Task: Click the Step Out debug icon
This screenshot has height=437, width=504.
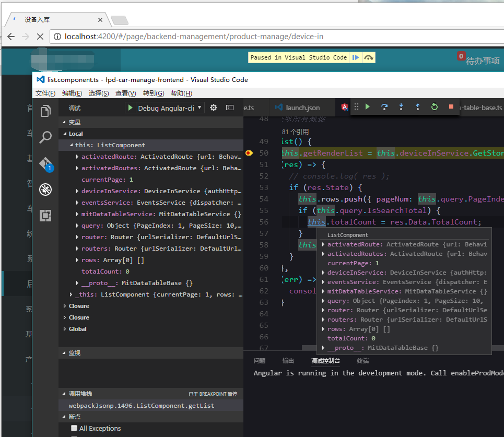Action: click(x=418, y=107)
